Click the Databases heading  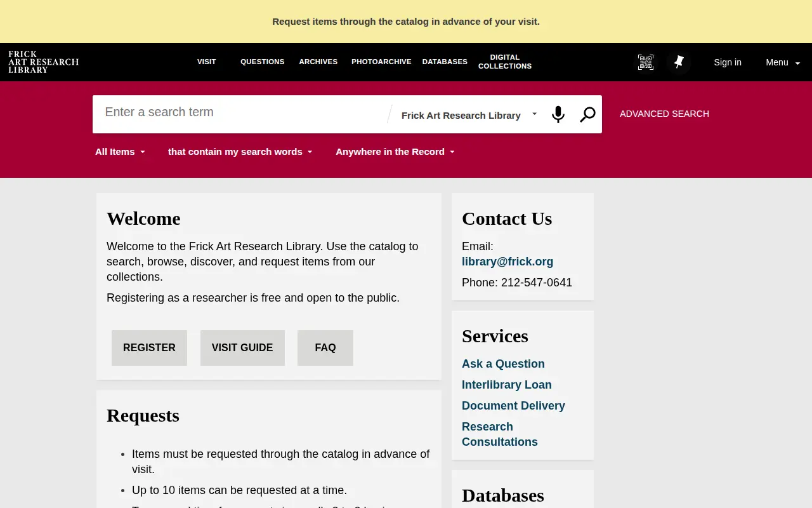[503, 495]
